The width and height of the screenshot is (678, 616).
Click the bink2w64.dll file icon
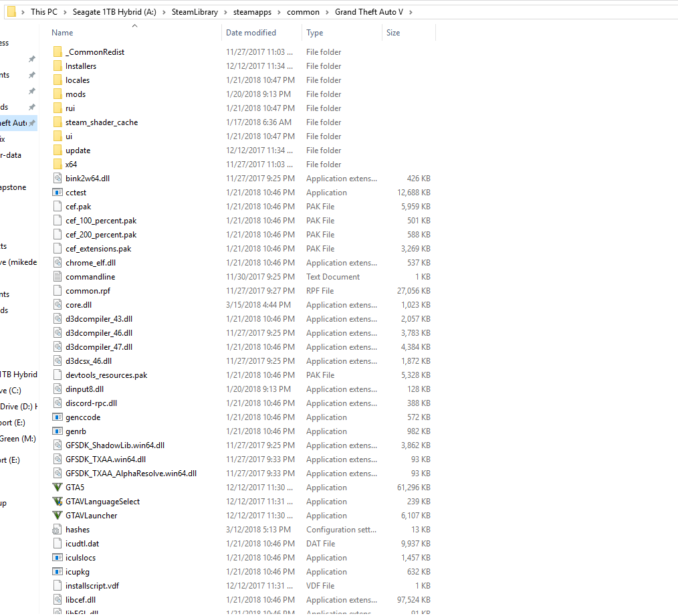tap(58, 178)
